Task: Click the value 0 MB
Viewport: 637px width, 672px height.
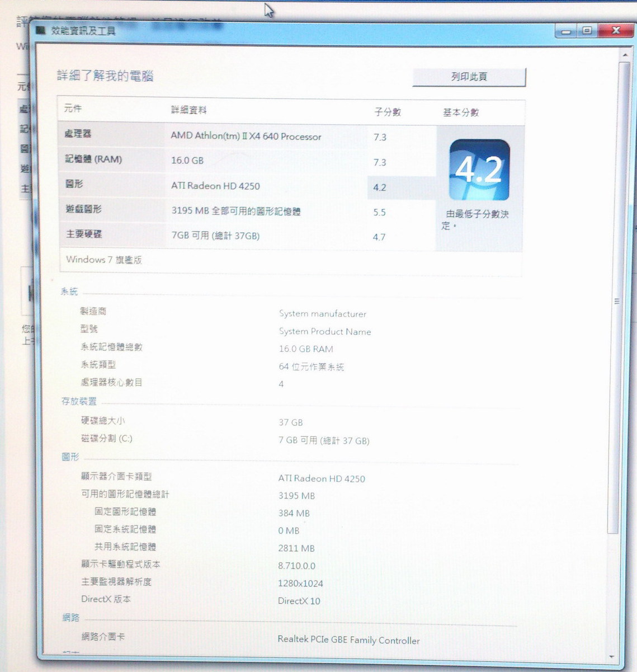Action: pyautogui.click(x=289, y=530)
